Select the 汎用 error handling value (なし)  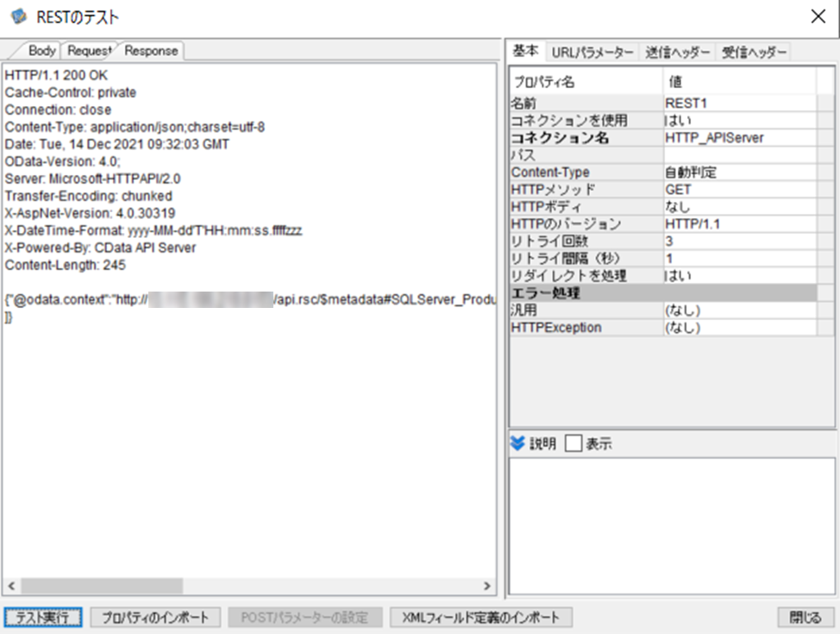pos(740,310)
